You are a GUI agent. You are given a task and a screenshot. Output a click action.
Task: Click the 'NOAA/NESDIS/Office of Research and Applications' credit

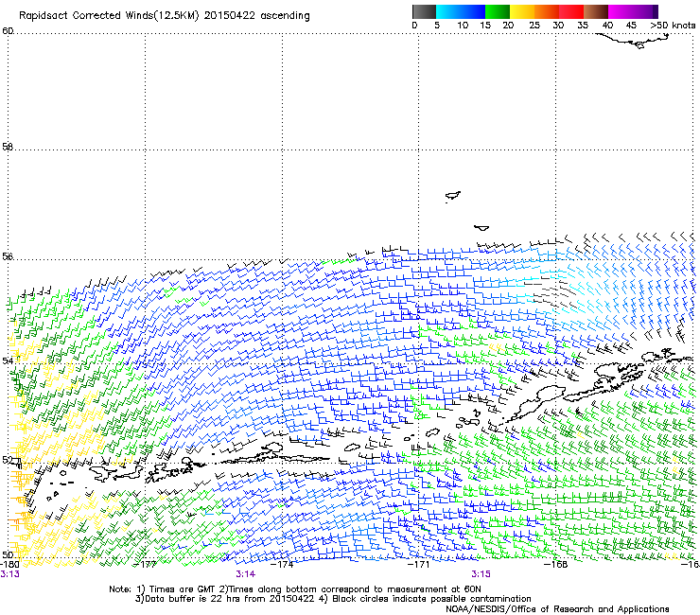point(557,609)
